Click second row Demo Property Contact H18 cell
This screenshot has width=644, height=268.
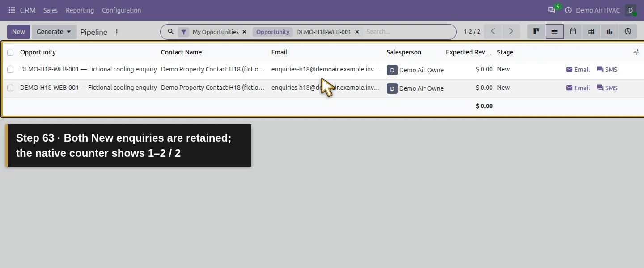[213, 88]
